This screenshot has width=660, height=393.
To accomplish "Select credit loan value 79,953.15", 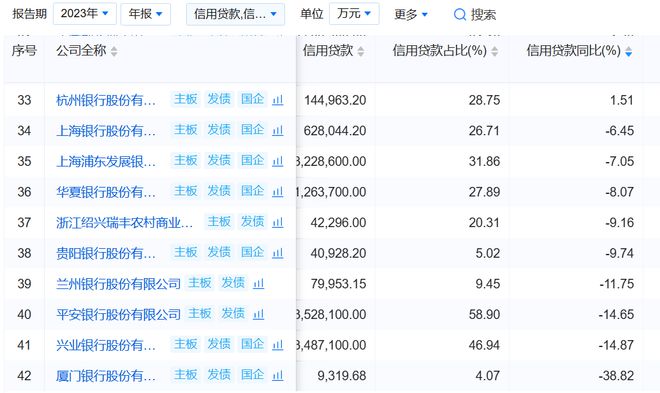I will (x=338, y=284).
